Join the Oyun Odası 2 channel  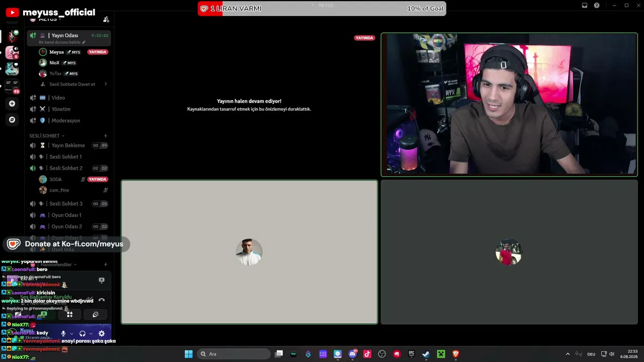[69, 227]
